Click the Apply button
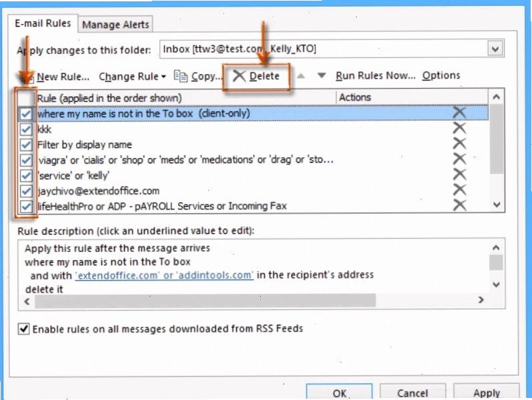This screenshot has width=532, height=400. pyautogui.click(x=487, y=393)
